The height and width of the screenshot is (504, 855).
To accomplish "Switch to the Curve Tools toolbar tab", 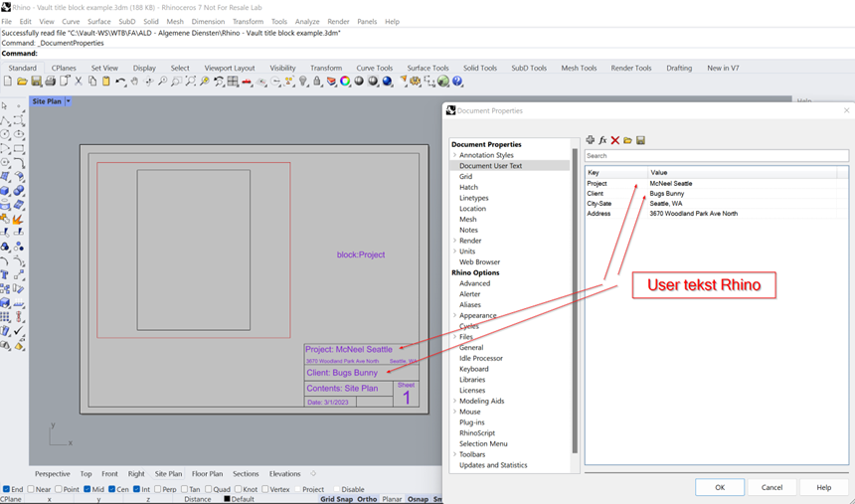I will click(x=374, y=69).
